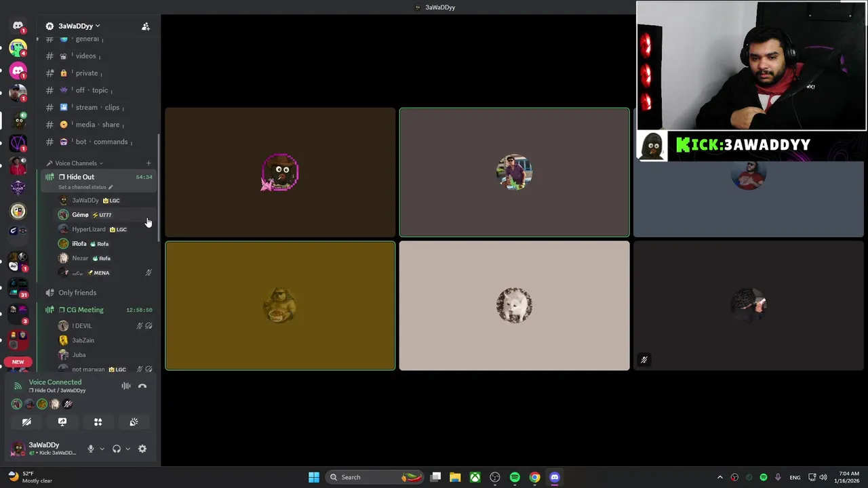Open the off topic channel

(97, 90)
